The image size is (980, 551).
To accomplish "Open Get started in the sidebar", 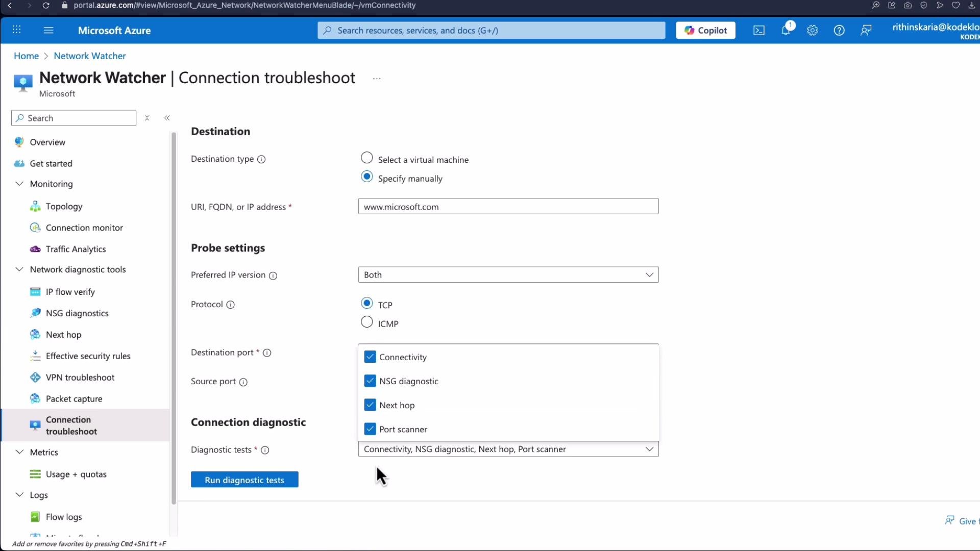I will point(51,164).
